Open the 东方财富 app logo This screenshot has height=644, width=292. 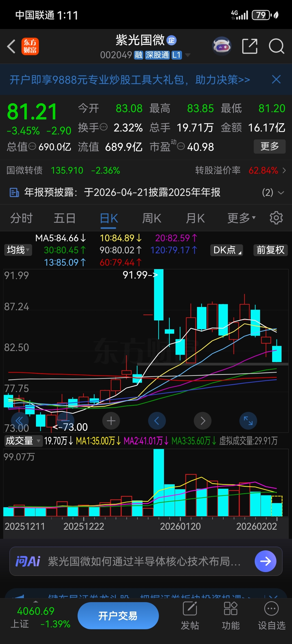click(30, 46)
